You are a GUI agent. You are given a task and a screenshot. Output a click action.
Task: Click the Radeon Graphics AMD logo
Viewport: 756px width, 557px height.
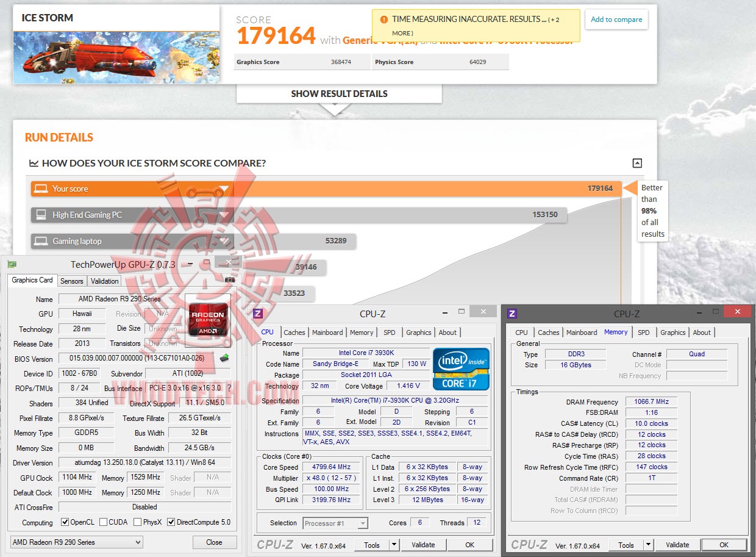click(x=208, y=320)
